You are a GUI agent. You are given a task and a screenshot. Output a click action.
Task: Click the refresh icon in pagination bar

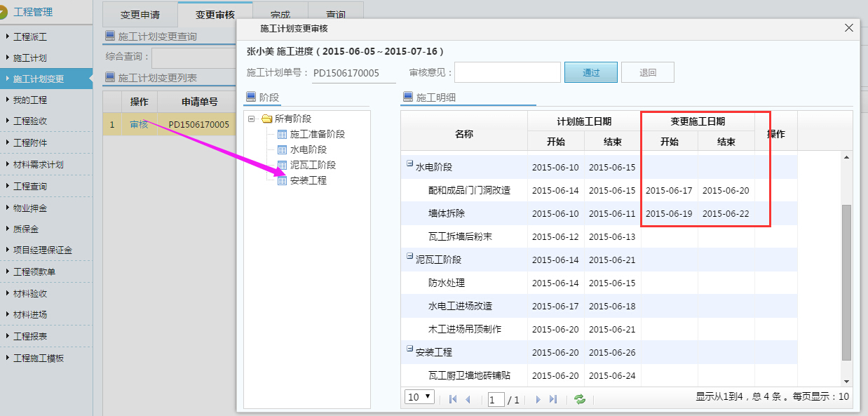tap(580, 399)
